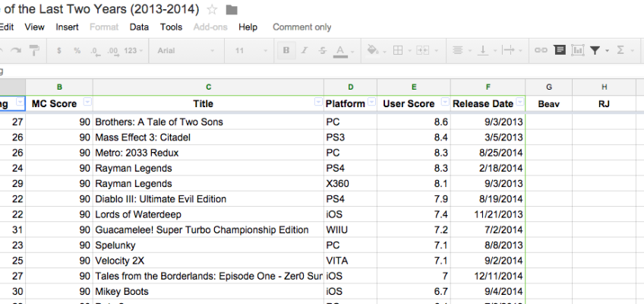
Task: Click the merge cells icon
Action: (422, 50)
